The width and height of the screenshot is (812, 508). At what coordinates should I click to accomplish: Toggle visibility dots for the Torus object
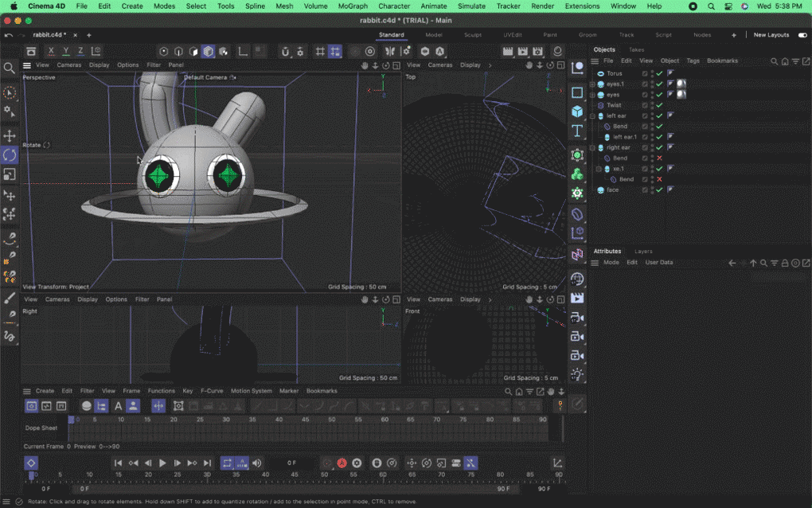pyautogui.click(x=652, y=73)
